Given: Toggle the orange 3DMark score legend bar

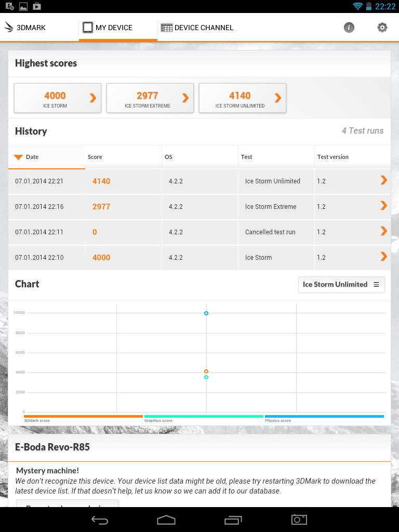Looking at the screenshot, I should pos(83,416).
